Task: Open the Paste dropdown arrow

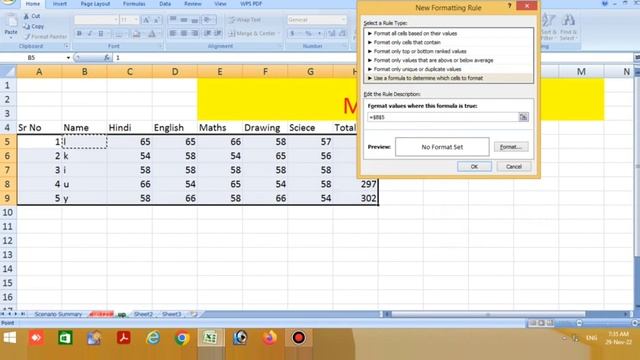Action: pyautogui.click(x=11, y=37)
